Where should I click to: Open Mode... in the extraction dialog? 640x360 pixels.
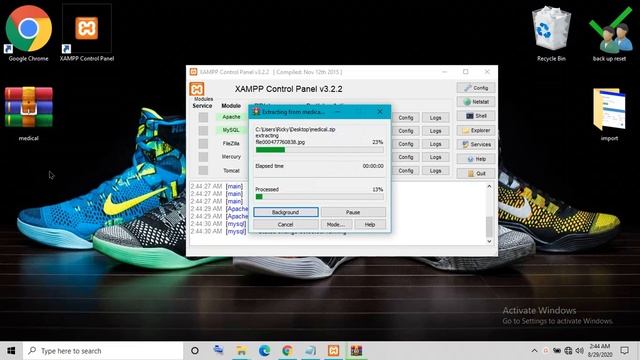[336, 224]
